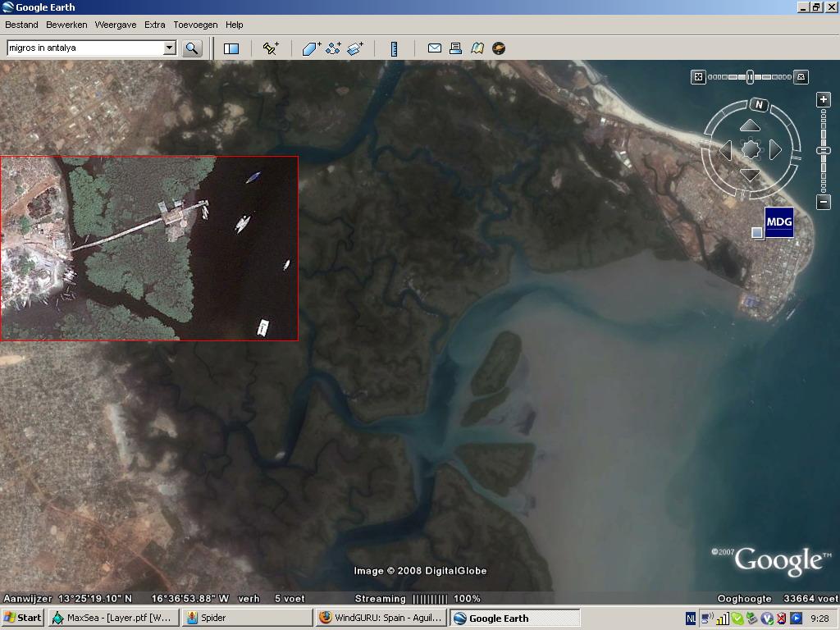Click the tilt slider handle
840x630 pixels.
(750, 76)
